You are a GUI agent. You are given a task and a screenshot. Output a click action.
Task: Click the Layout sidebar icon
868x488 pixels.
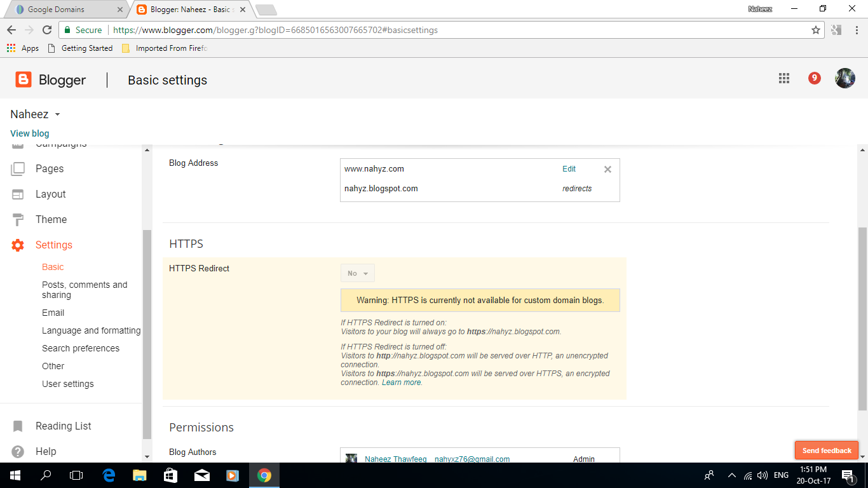coord(18,194)
